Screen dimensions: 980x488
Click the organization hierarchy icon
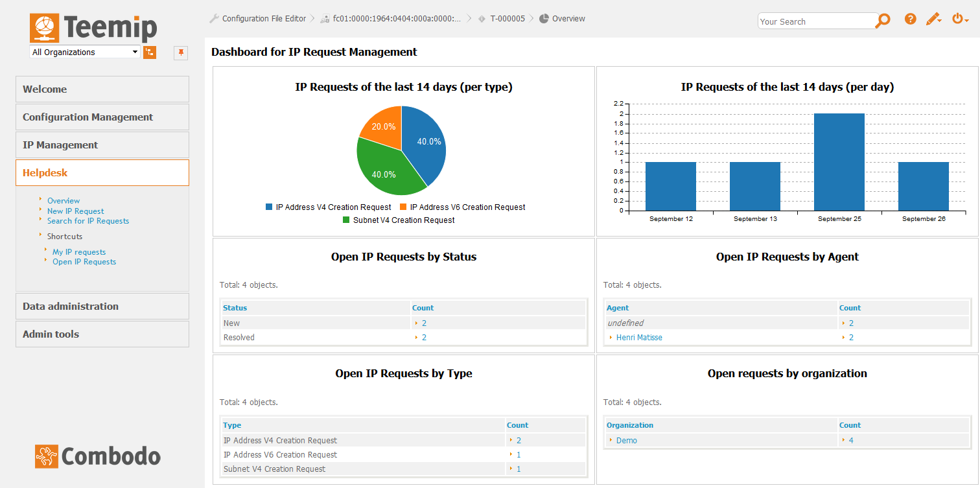pos(150,52)
